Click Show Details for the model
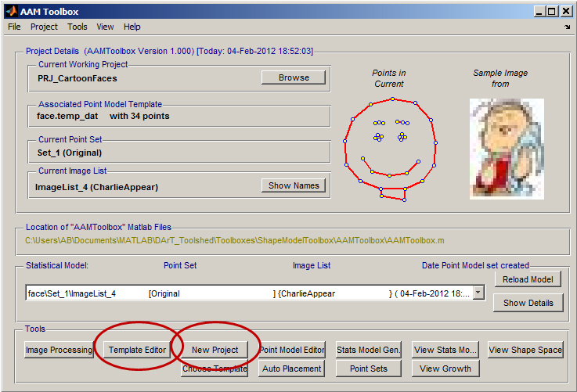Screen dimensions: 577x392 pyautogui.click(x=528, y=303)
